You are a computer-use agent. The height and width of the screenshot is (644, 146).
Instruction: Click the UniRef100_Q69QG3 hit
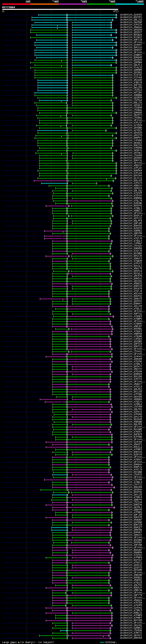(131, 143)
